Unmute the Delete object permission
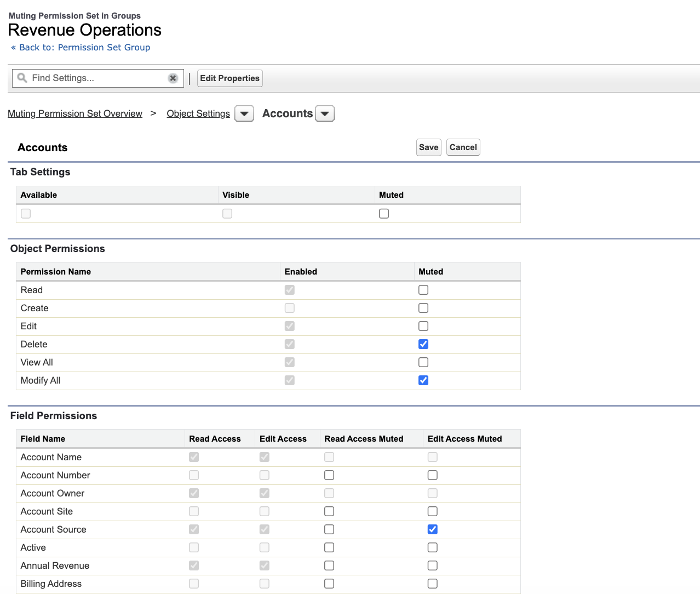Viewport: 700px width, 594px height. tap(423, 344)
